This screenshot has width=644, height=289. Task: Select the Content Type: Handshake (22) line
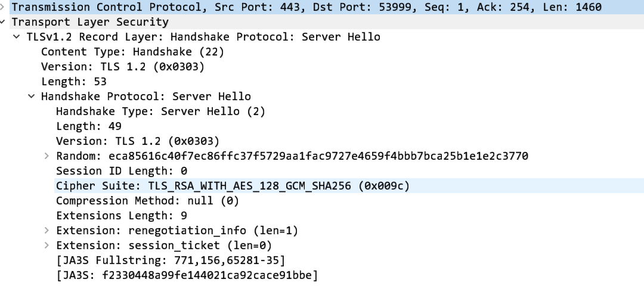[132, 52]
